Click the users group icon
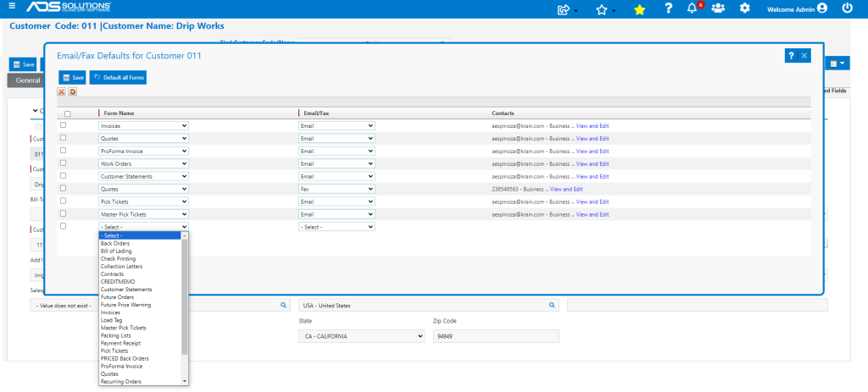This screenshot has width=868, height=392. (x=718, y=8)
